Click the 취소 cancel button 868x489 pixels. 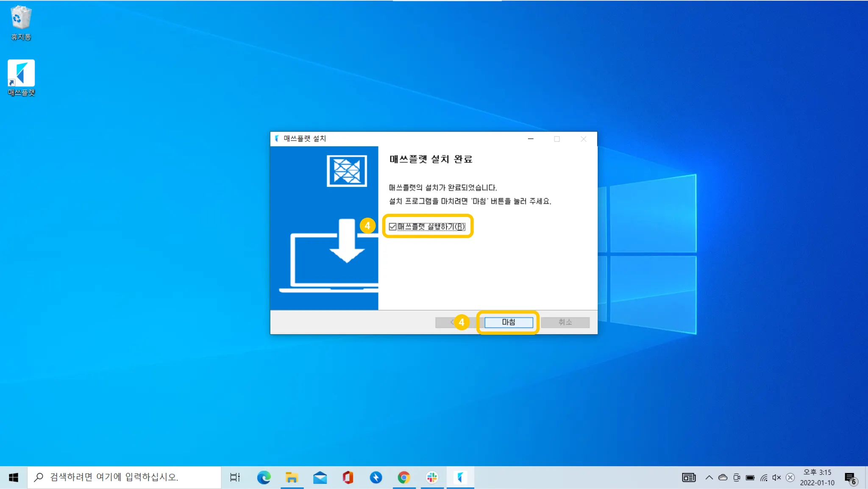click(x=565, y=322)
